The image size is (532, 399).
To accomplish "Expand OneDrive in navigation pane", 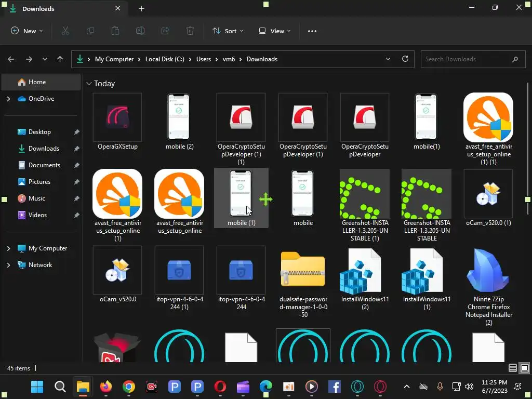I will coord(8,99).
